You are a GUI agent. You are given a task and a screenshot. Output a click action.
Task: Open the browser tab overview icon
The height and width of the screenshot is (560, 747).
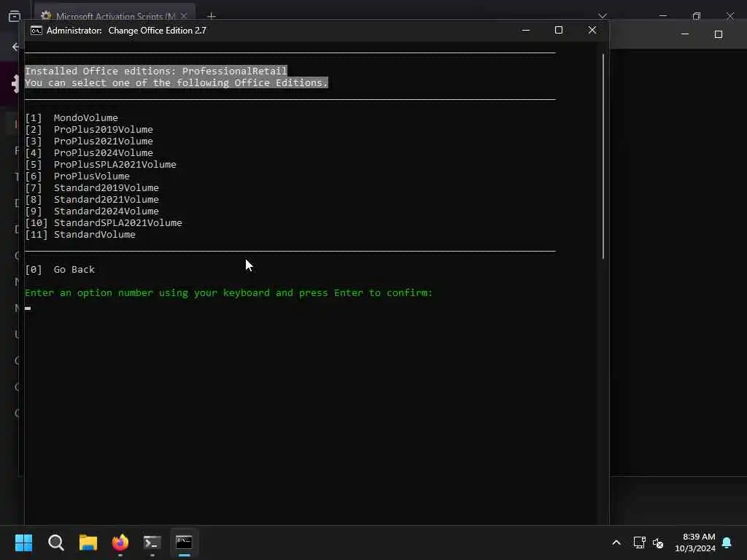(x=15, y=16)
